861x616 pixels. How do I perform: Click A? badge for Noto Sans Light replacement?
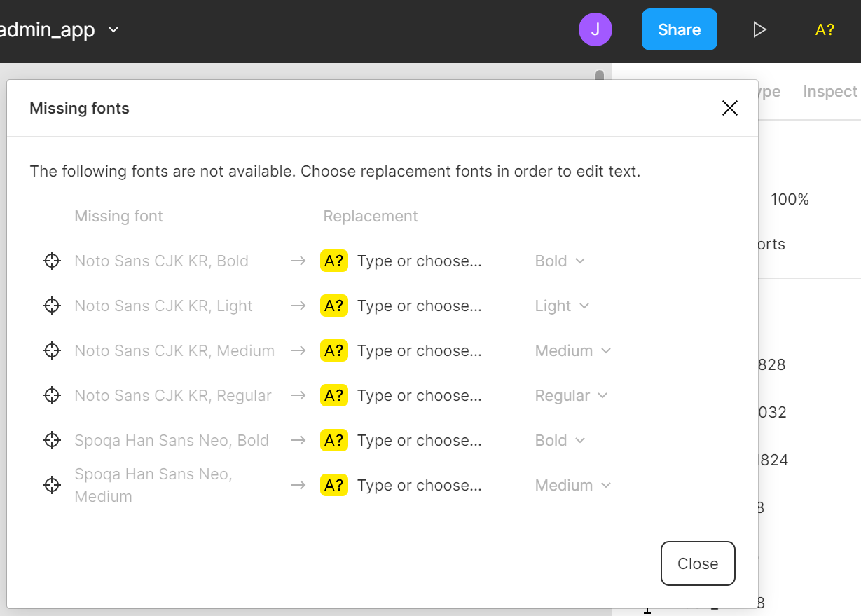pos(334,306)
